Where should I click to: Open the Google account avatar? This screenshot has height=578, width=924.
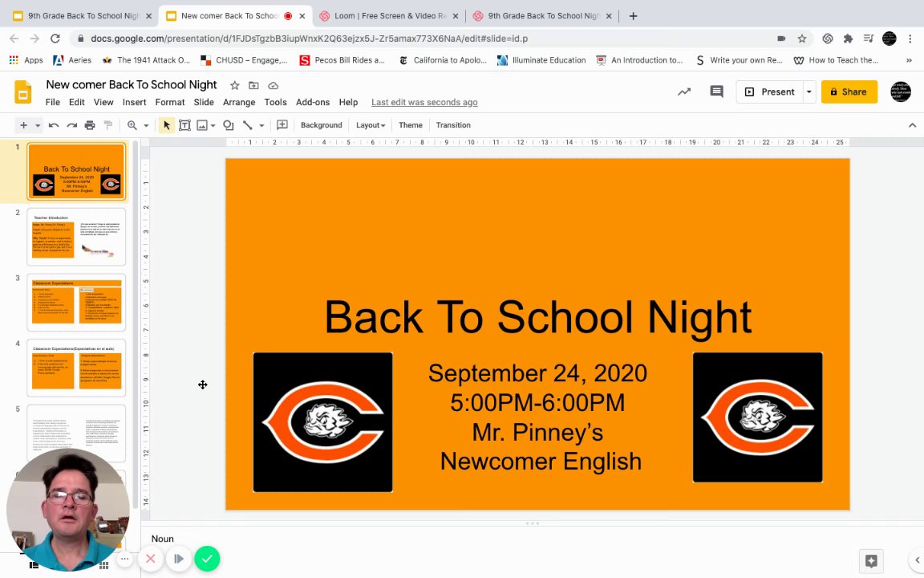click(901, 92)
